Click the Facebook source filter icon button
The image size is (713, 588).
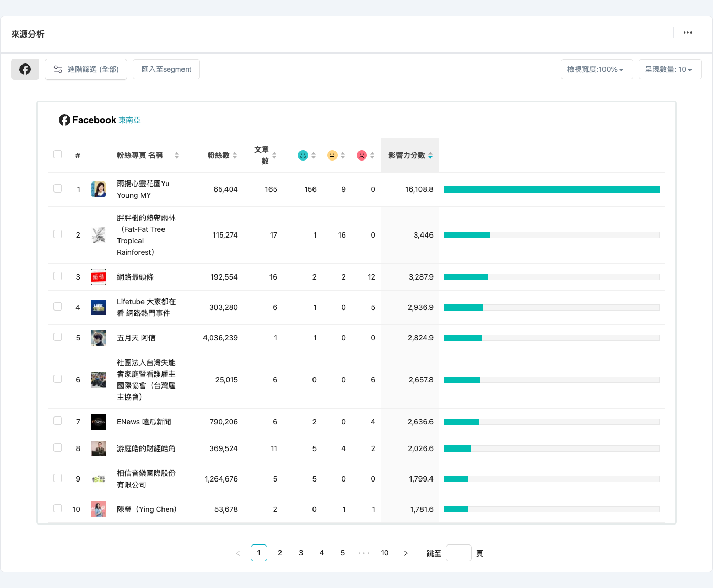(25, 69)
